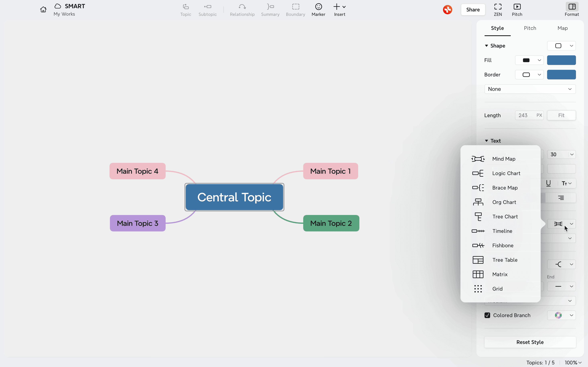This screenshot has height=367, width=588.
Task: Toggle underline text formatting
Action: point(548,183)
